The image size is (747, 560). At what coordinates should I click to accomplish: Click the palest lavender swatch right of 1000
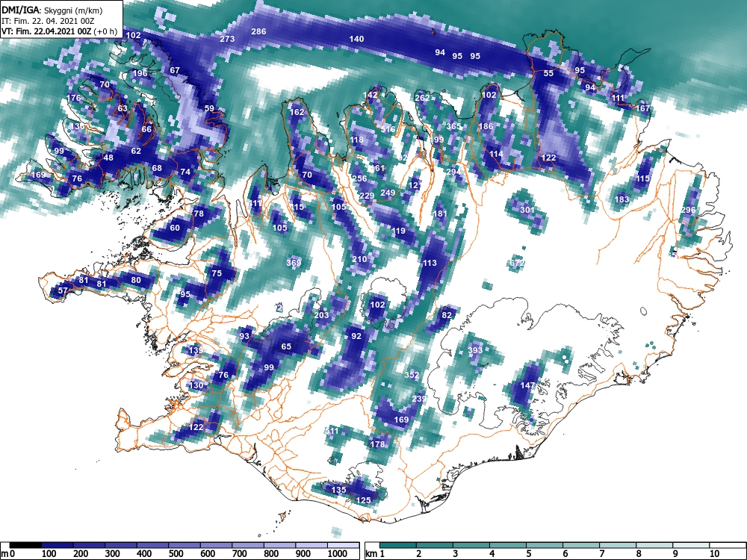click(343, 545)
